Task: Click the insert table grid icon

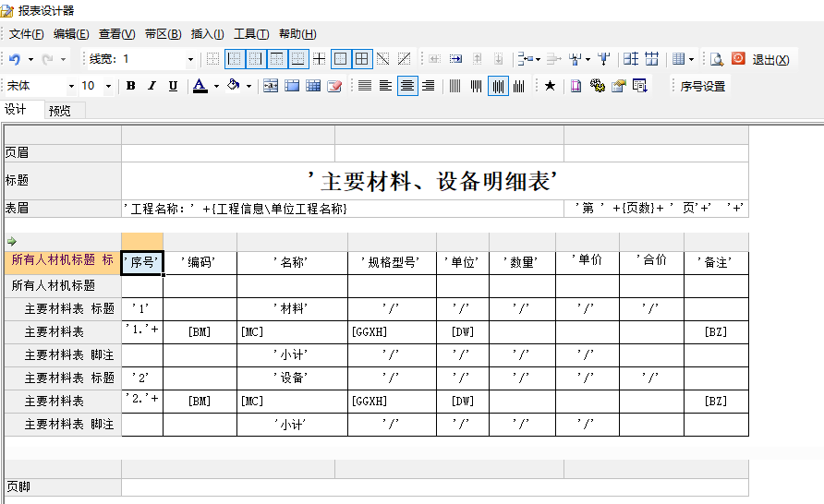Action: pos(313,86)
